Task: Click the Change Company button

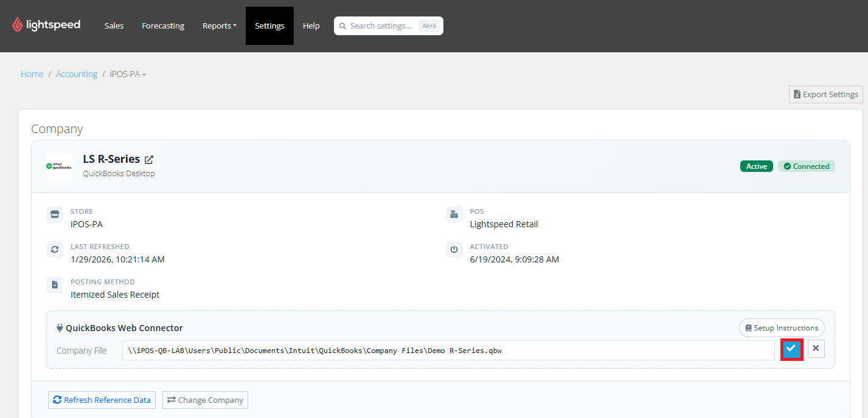Action: [x=205, y=400]
